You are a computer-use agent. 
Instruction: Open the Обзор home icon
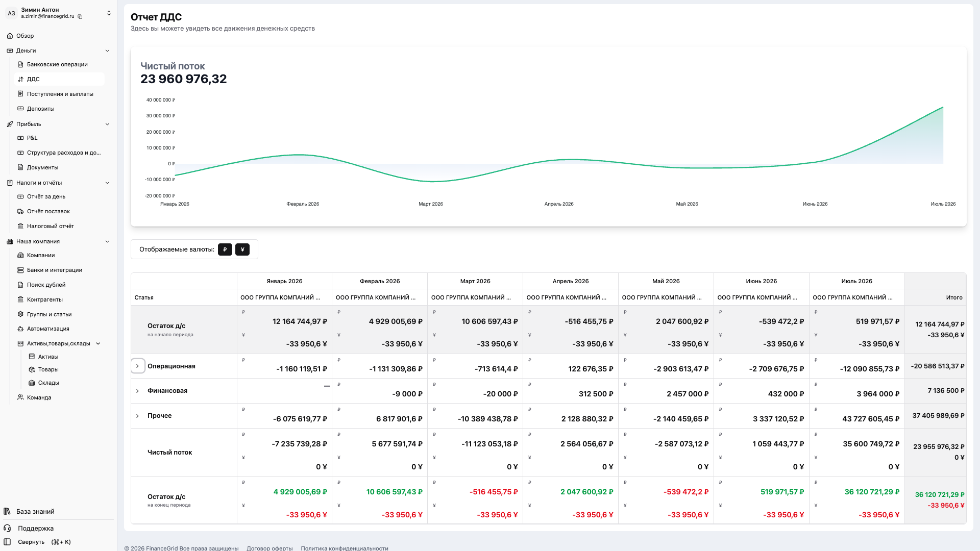[10, 36]
